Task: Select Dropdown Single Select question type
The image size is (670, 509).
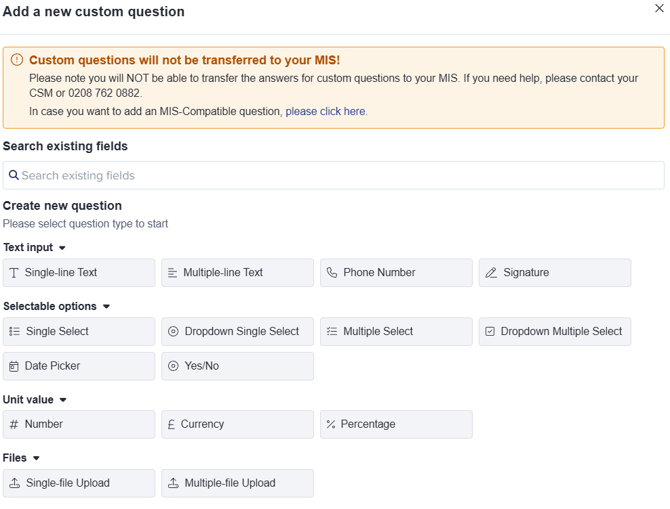Action: coord(237,331)
